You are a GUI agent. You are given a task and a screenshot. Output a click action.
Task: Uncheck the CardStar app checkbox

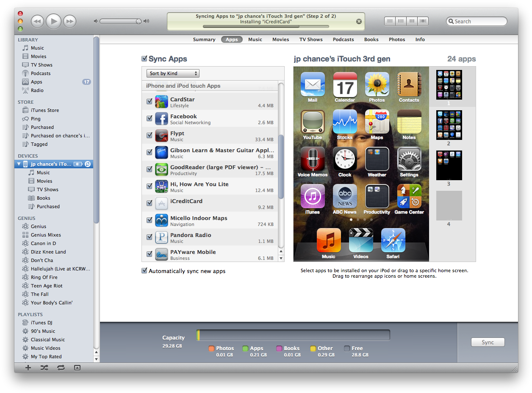click(149, 101)
